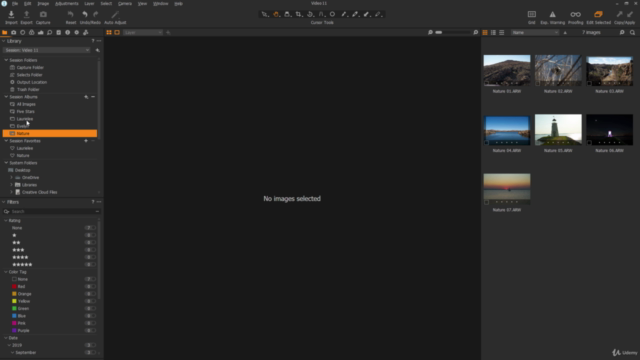
Task: Toggle the five-star rating filter
Action: (x=91, y=264)
